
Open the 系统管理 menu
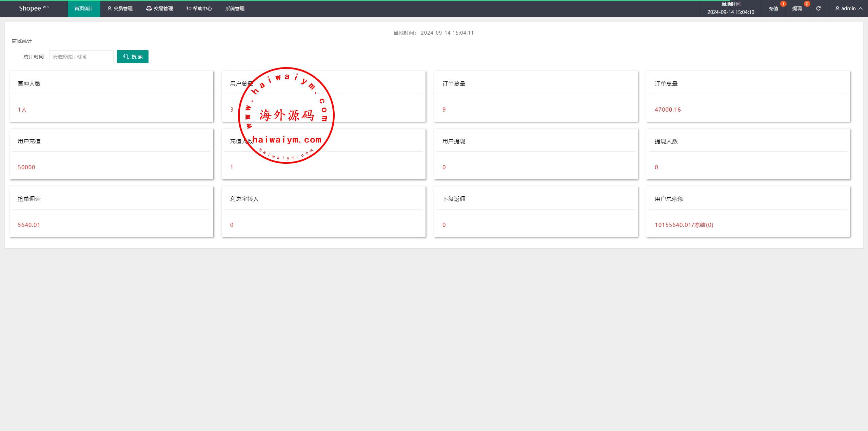[x=235, y=8]
